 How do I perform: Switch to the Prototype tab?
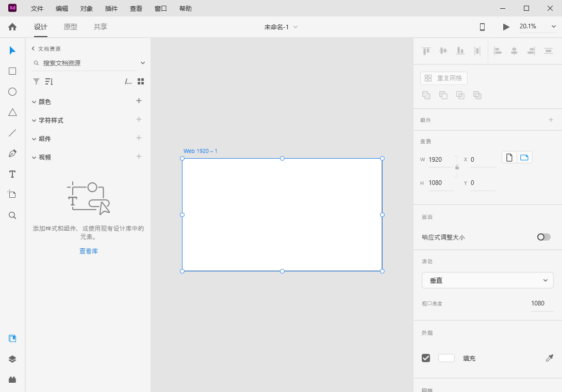(71, 27)
